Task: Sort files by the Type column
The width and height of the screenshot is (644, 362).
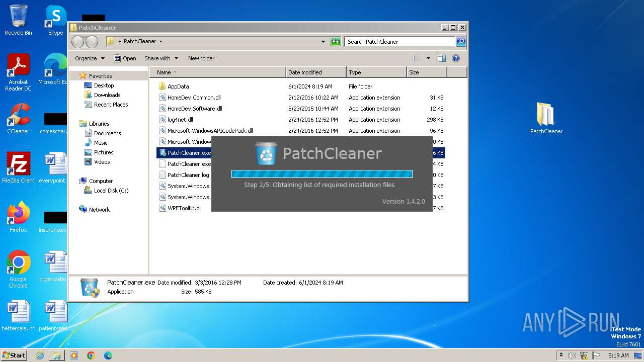Action: pos(376,72)
